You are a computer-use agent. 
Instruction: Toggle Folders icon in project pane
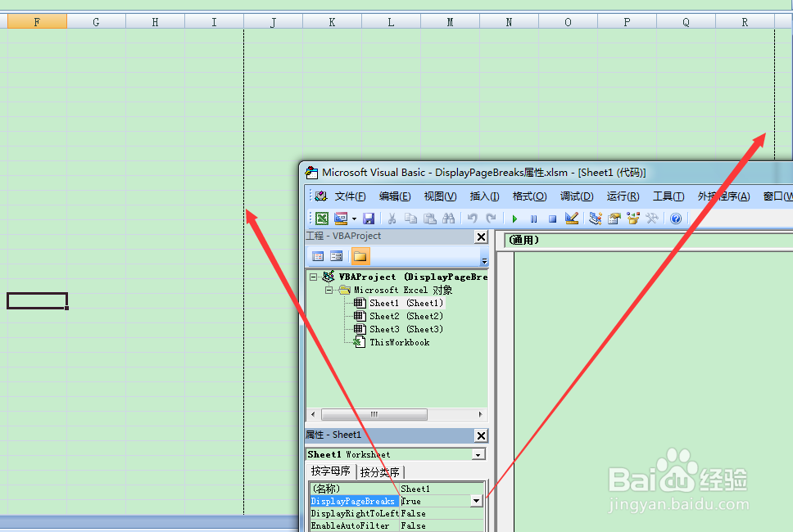pyautogui.click(x=360, y=256)
